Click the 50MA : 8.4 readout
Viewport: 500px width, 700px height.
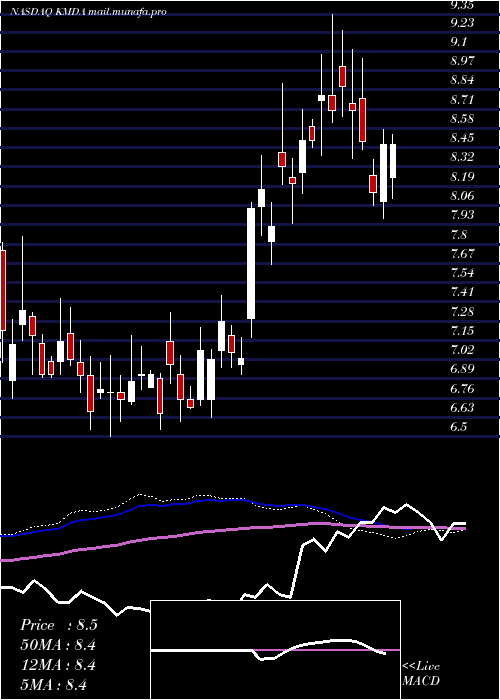point(58,645)
